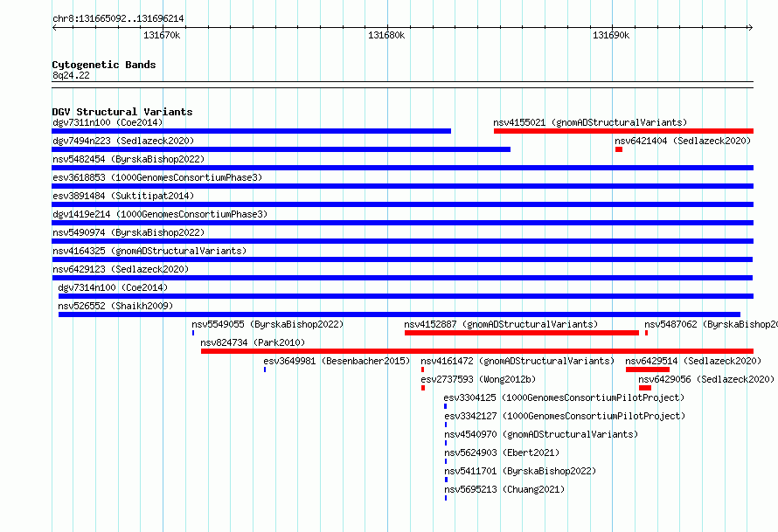Open nsv4155021 (gnomADStructuralVariants) label
The height and width of the screenshot is (532, 778).
[590, 122]
